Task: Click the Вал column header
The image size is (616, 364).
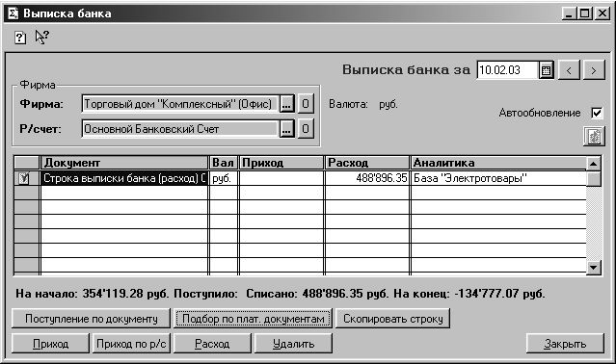Action: click(224, 163)
